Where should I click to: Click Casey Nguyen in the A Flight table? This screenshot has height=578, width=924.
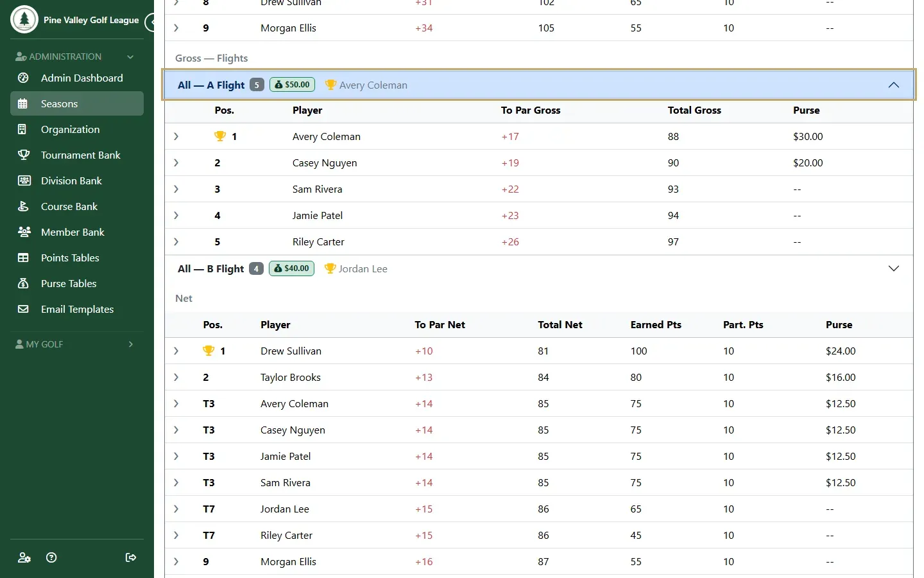[x=325, y=163]
